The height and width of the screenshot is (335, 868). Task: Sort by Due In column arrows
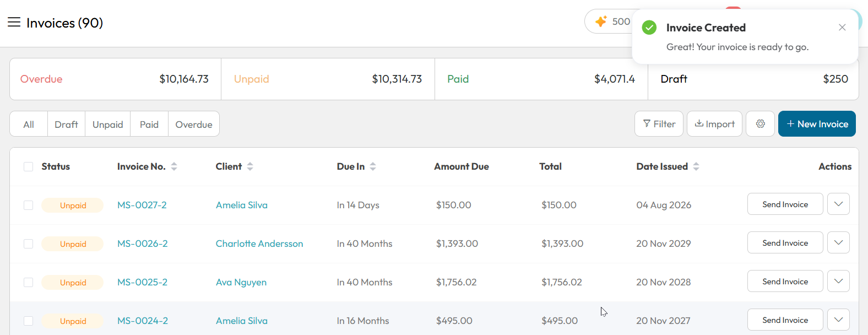[x=373, y=166]
